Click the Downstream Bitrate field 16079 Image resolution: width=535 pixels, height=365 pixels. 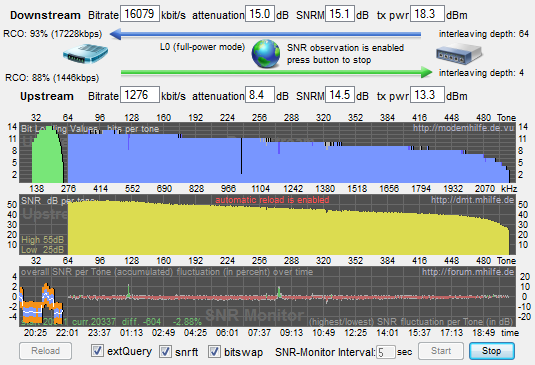(x=140, y=14)
